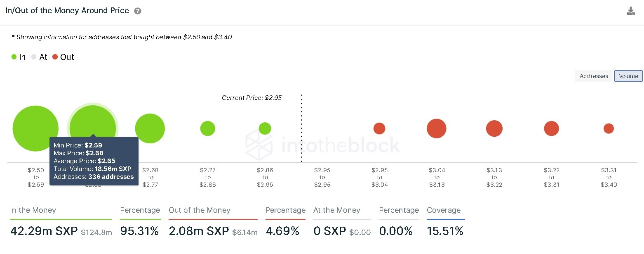Screen dimensions: 644x254
Task: Select the Volume view button
Action: point(628,76)
